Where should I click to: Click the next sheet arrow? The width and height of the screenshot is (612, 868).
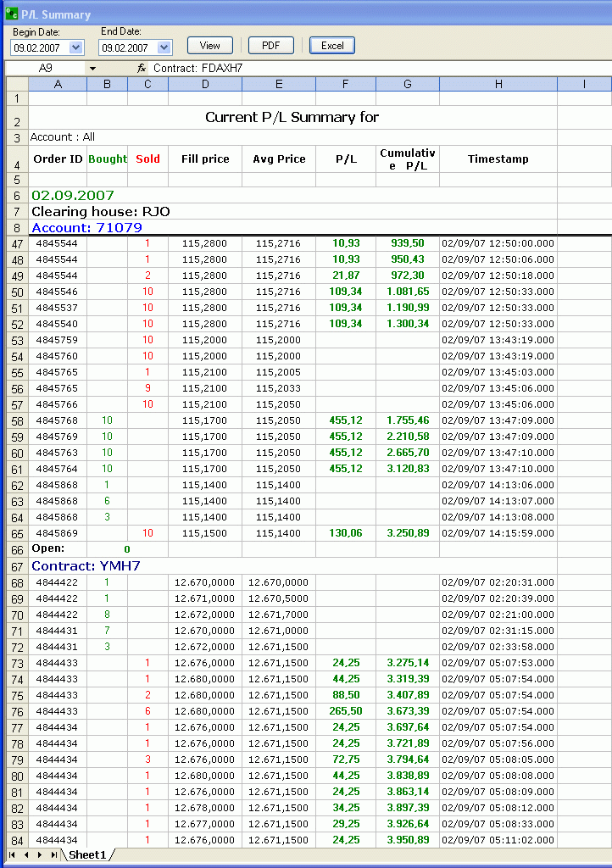tap(40, 855)
